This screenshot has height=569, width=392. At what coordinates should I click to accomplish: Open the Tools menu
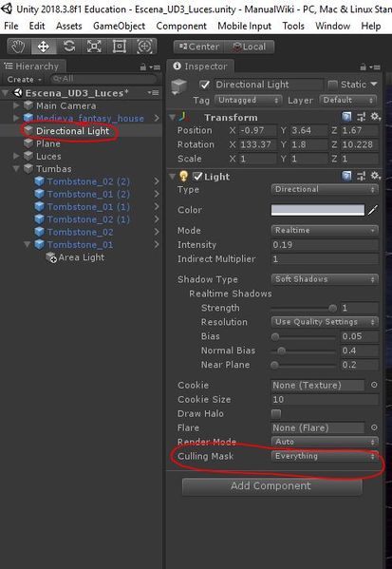click(293, 27)
